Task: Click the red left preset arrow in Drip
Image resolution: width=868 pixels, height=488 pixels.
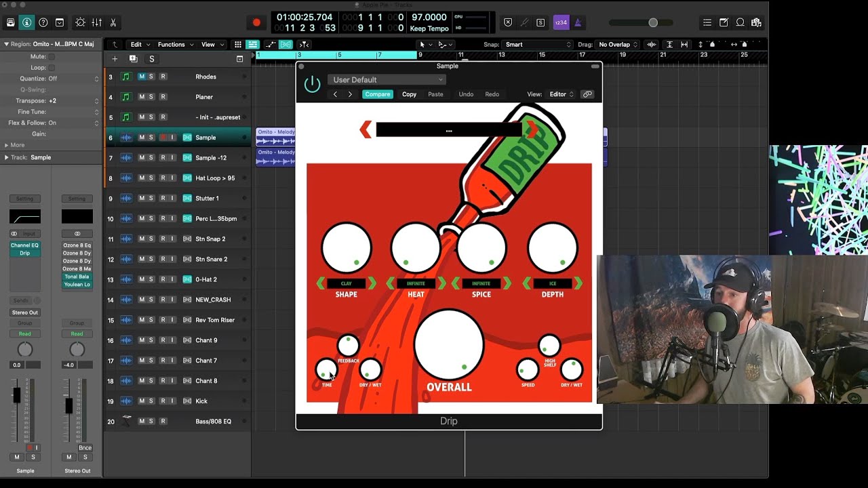Action: tap(366, 129)
